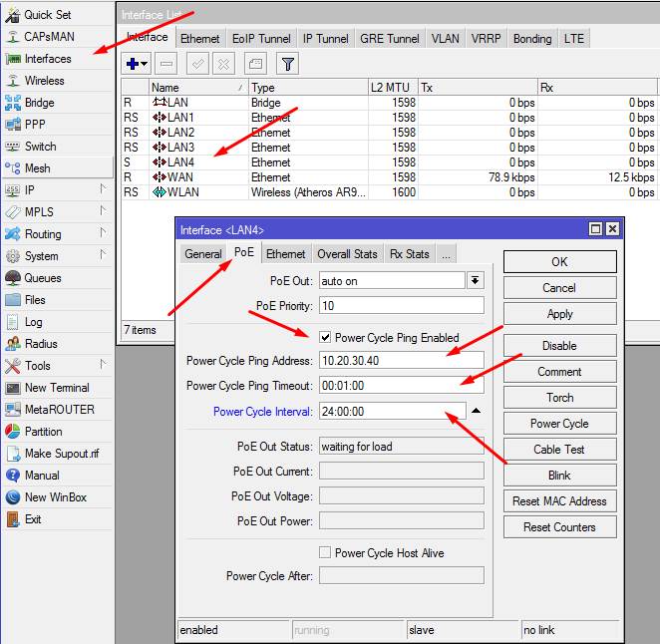Expand the add interface dropdown arrow
Image resolution: width=660 pixels, height=644 pixels.
coord(145,65)
